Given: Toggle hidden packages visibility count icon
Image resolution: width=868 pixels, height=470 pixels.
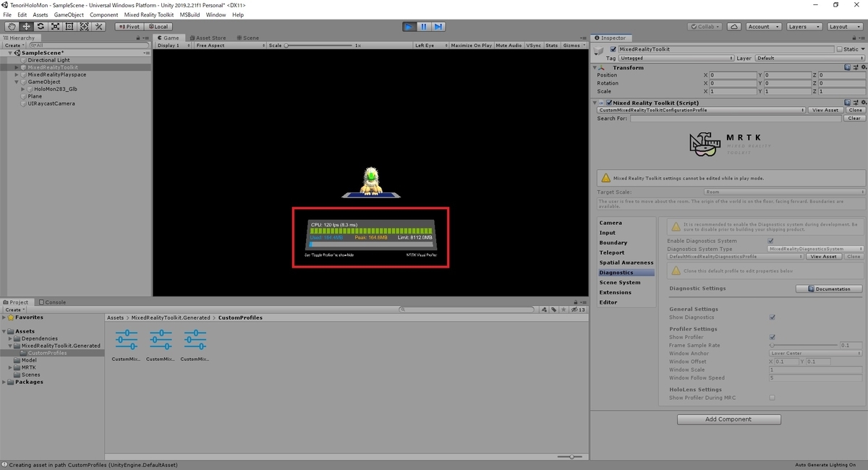Looking at the screenshot, I should [577, 309].
